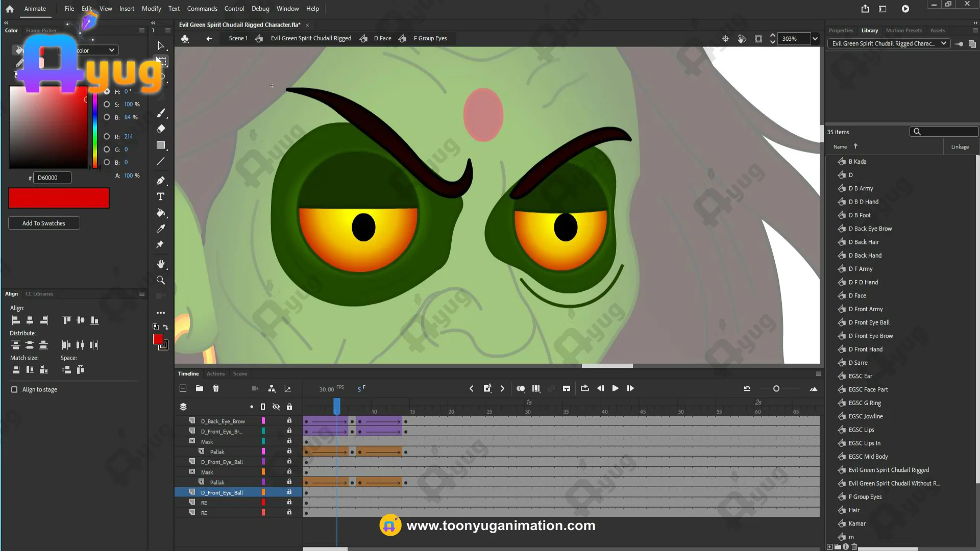Click the New Folder icon in timeline
Image resolution: width=980 pixels, height=551 pixels.
tap(200, 388)
